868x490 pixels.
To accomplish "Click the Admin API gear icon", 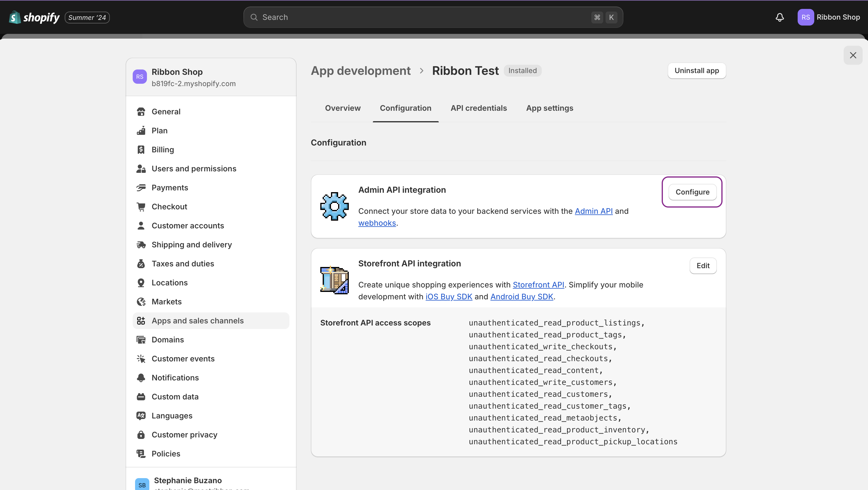I will (334, 206).
